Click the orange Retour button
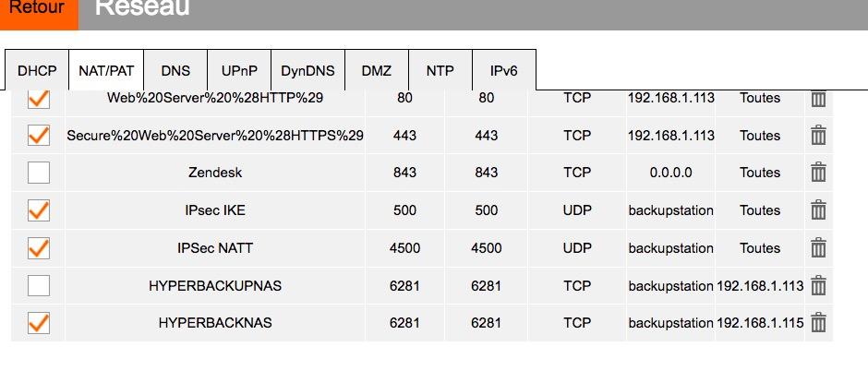Screen dimensions: 868x371 pyautogui.click(x=38, y=9)
